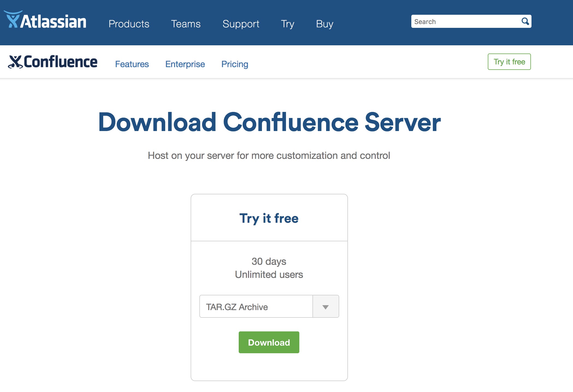The width and height of the screenshot is (573, 392).
Task: Expand the archive type dropdown arrow
Action: [325, 307]
